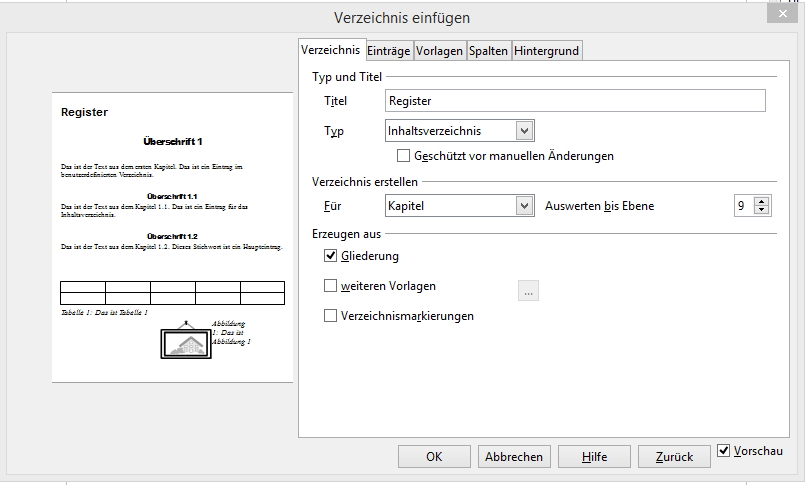805x485 pixels.
Task: Close the Verzeichnis einfügen dialog
Action: (x=782, y=14)
